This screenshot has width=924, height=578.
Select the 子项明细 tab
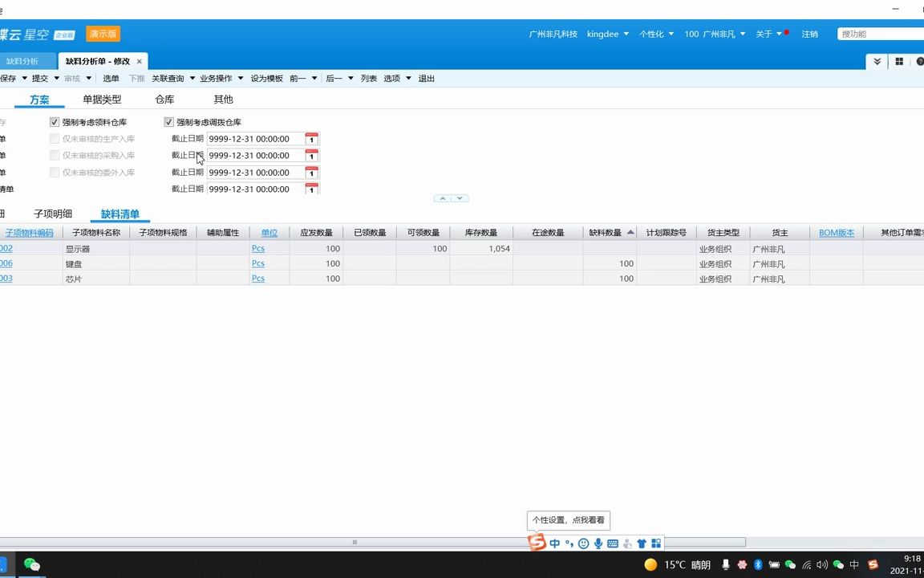click(x=55, y=214)
